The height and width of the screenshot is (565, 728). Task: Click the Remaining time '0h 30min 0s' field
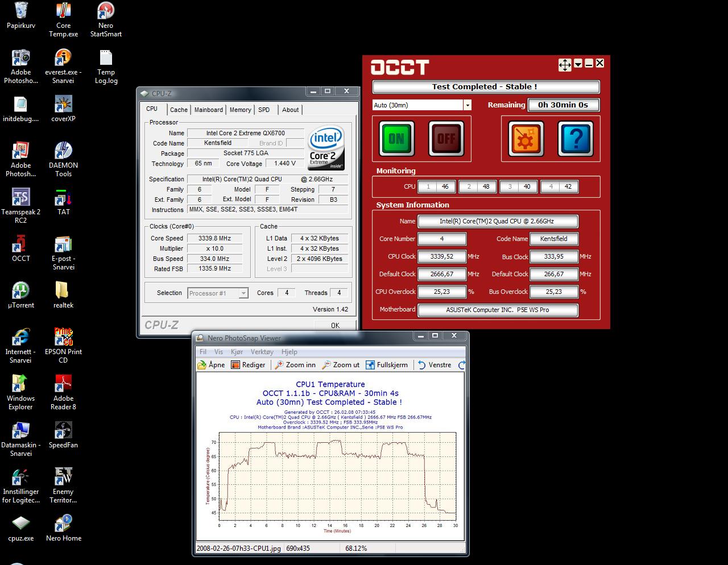(562, 105)
